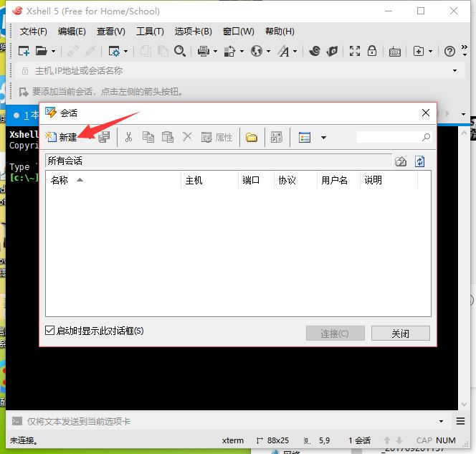476x454 pixels.
Task: Expand the font dropdown arrow
Action: 295,52
